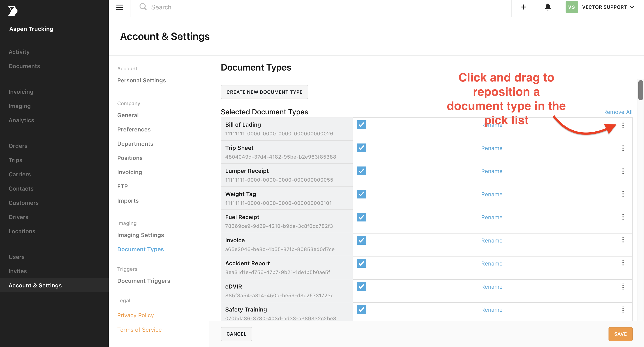Open Analytics in the main sidebar
Viewport: 644px width, 347px height.
point(21,120)
